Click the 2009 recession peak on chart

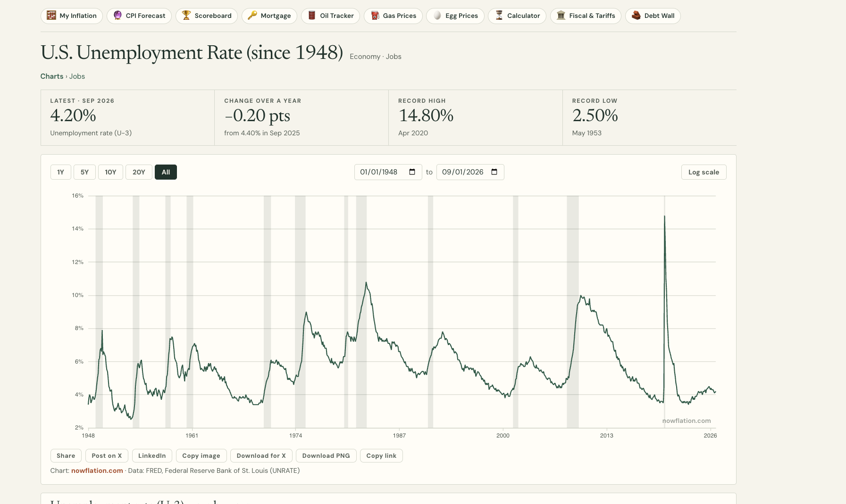[581, 296]
